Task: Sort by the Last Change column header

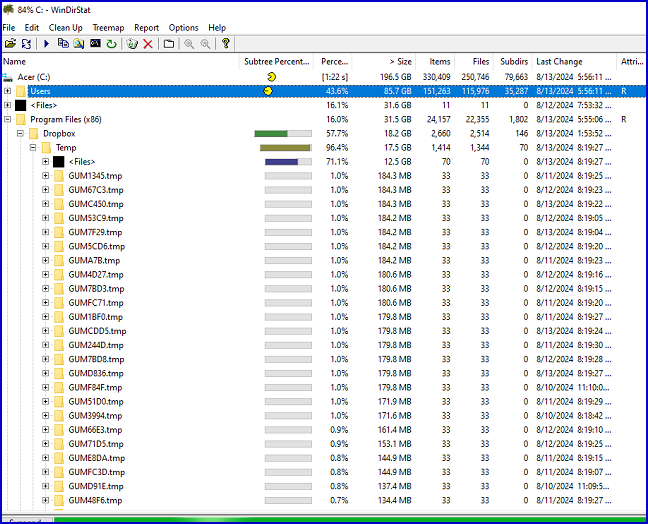Action: pos(559,62)
